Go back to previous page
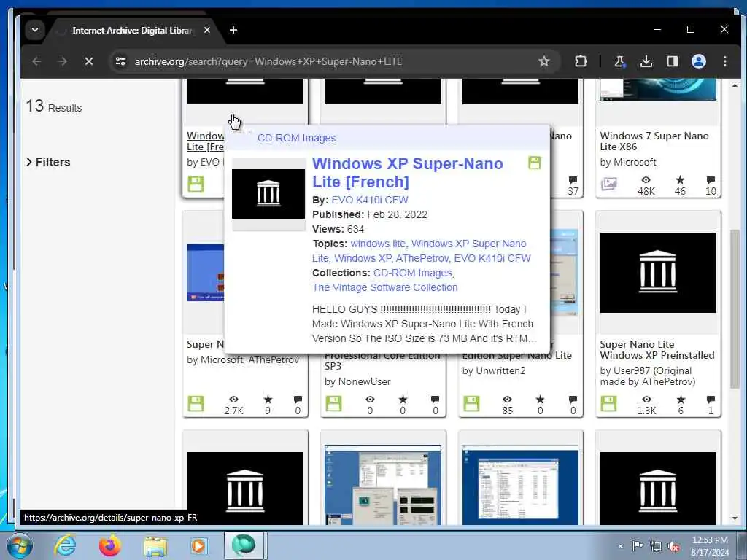747x560 pixels. click(36, 61)
